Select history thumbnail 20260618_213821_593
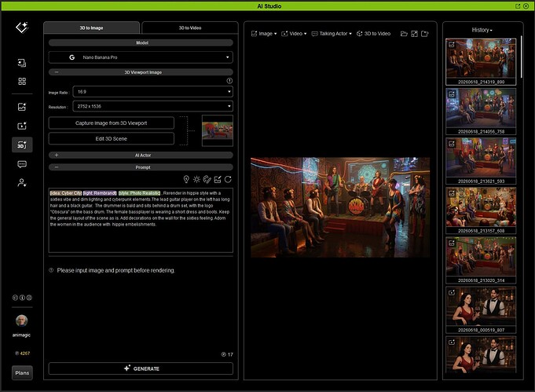The height and width of the screenshot is (392, 535). point(481,161)
